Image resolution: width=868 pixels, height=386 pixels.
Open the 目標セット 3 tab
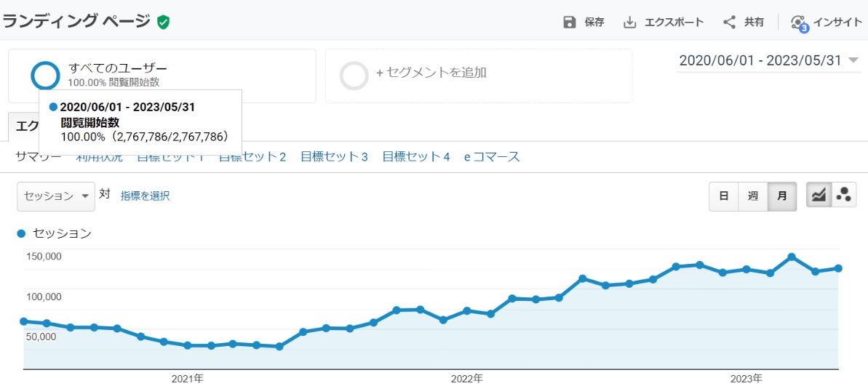[334, 156]
